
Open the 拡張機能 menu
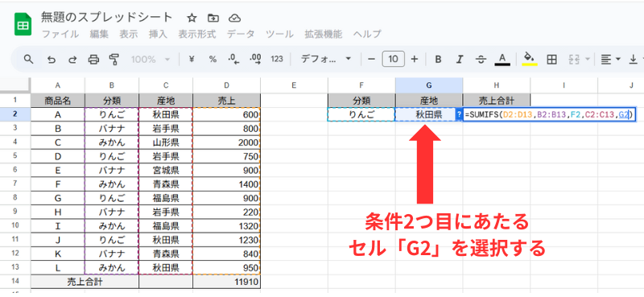[x=324, y=34]
